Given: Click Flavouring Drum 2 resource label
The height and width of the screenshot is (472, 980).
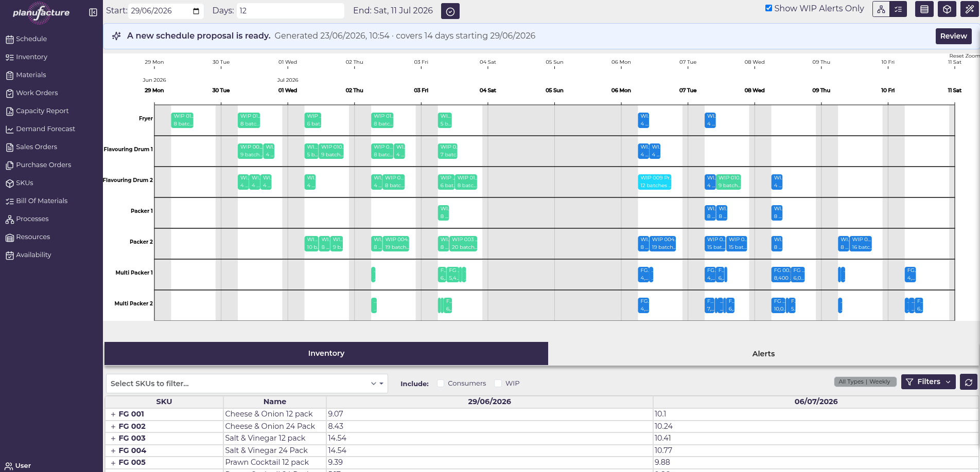Looking at the screenshot, I should (128, 180).
